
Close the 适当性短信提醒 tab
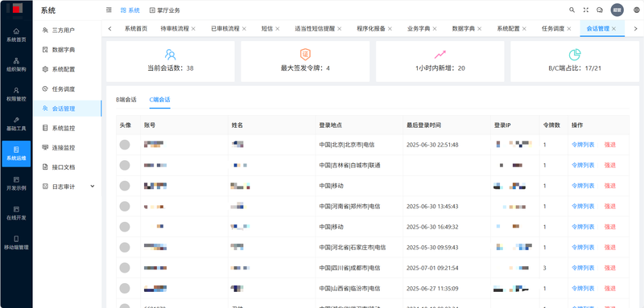tap(339, 29)
